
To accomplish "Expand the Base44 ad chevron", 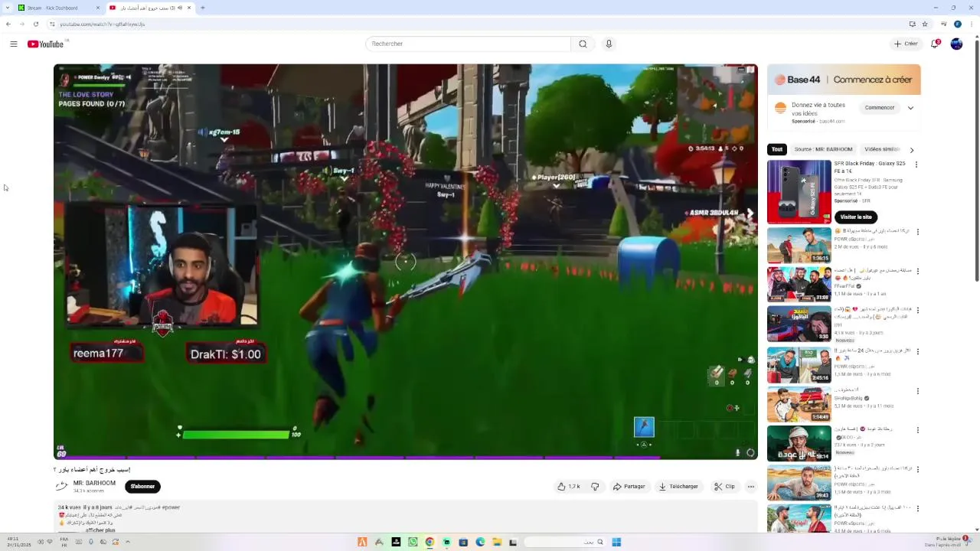I will tap(910, 108).
